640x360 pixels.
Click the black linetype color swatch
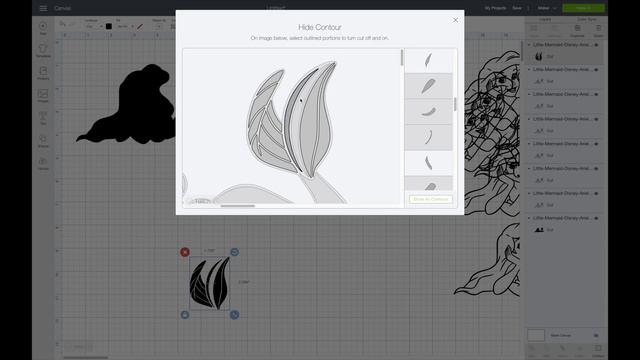[109, 27]
